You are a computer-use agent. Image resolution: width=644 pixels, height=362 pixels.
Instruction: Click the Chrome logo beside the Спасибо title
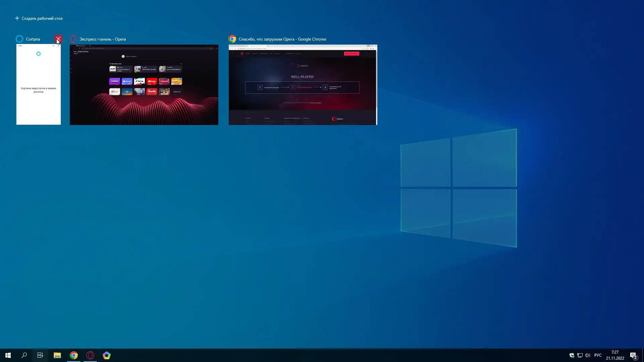[x=232, y=39]
